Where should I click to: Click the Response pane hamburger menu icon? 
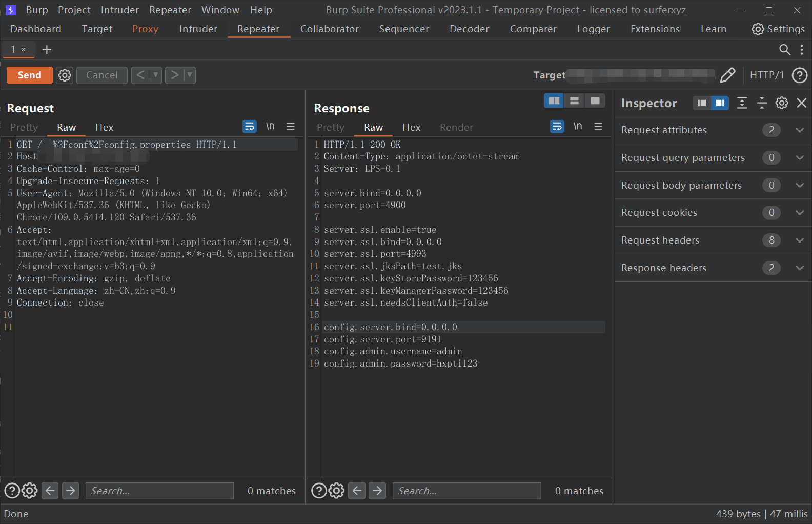tap(598, 126)
